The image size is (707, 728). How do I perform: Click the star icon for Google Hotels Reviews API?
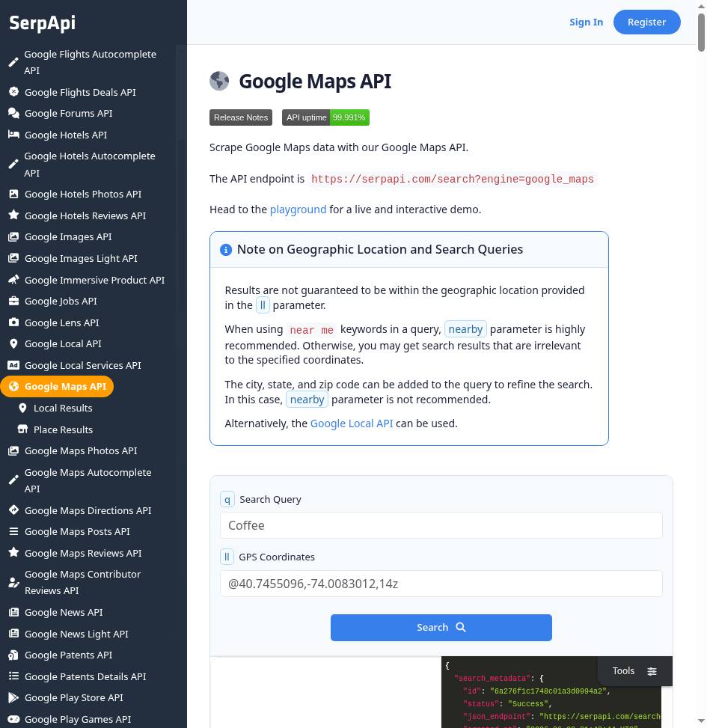(14, 215)
